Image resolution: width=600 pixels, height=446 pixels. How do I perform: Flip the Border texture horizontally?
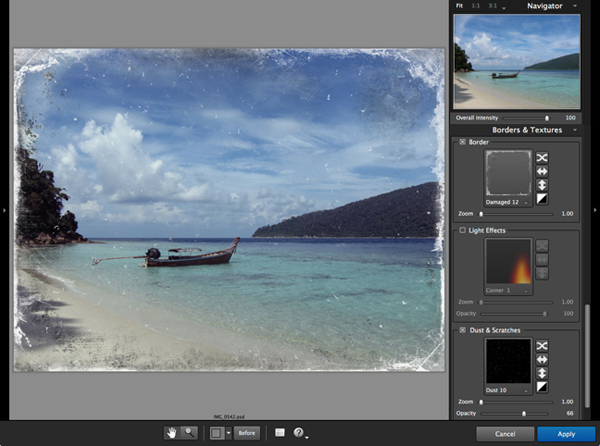[x=541, y=171]
